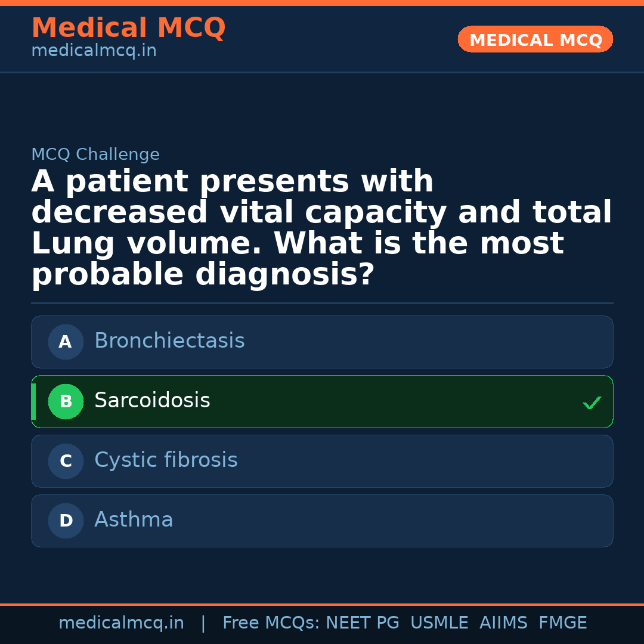Click the green checkmark on Sarcoidosis row
The width and height of the screenshot is (644, 644).
click(x=592, y=403)
